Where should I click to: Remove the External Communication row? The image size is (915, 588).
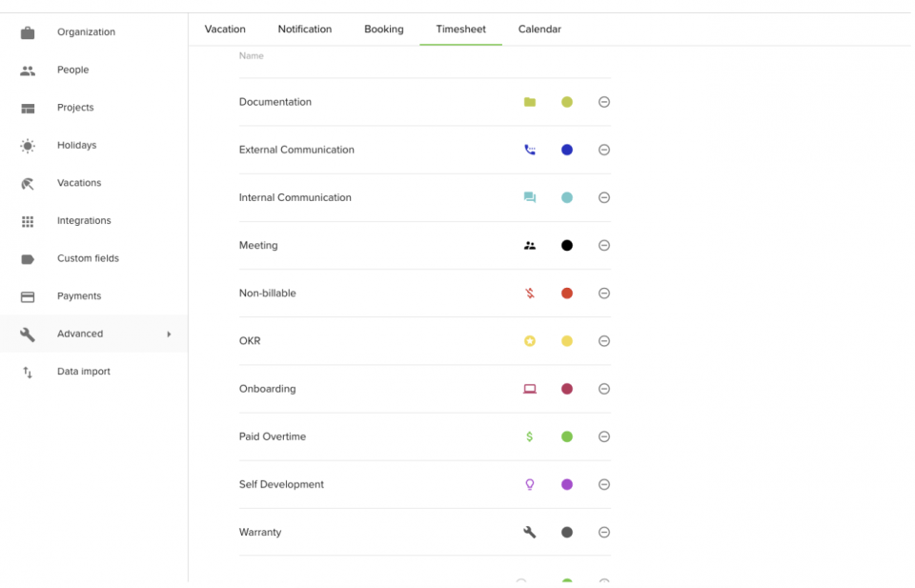tap(604, 150)
